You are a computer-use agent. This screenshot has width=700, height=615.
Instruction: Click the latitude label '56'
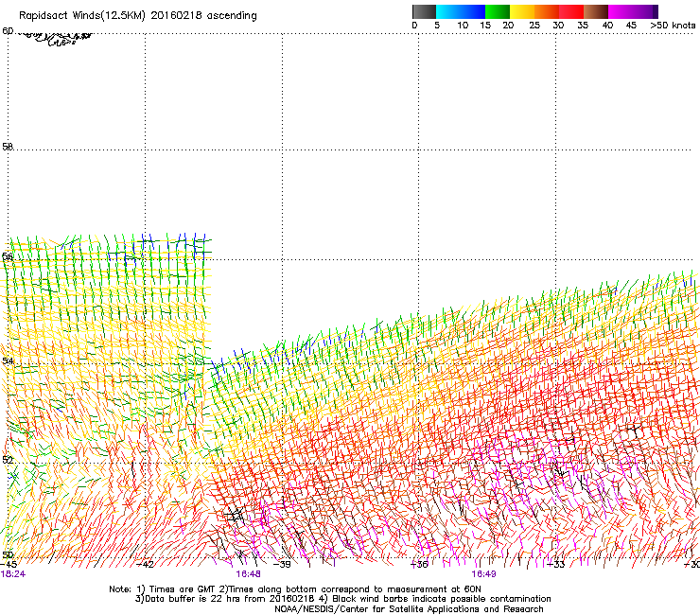[8, 256]
